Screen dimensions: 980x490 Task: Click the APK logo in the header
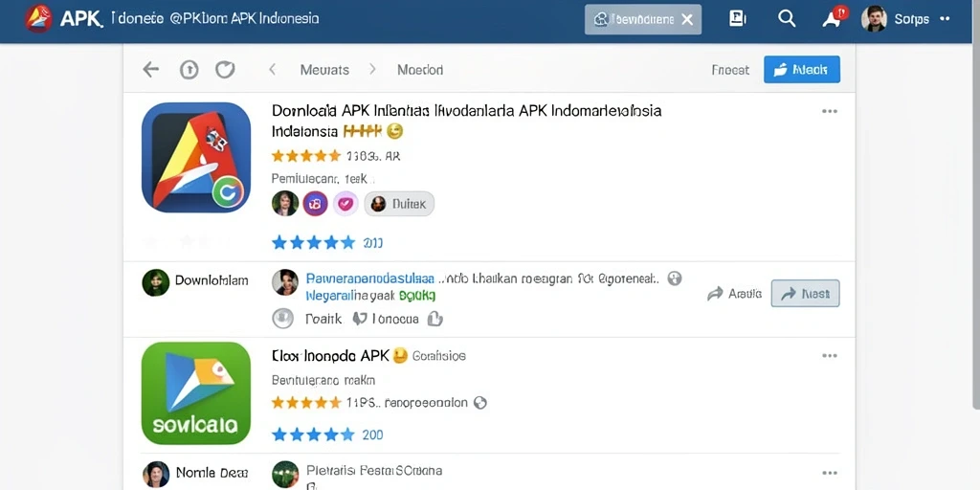pyautogui.click(x=38, y=19)
